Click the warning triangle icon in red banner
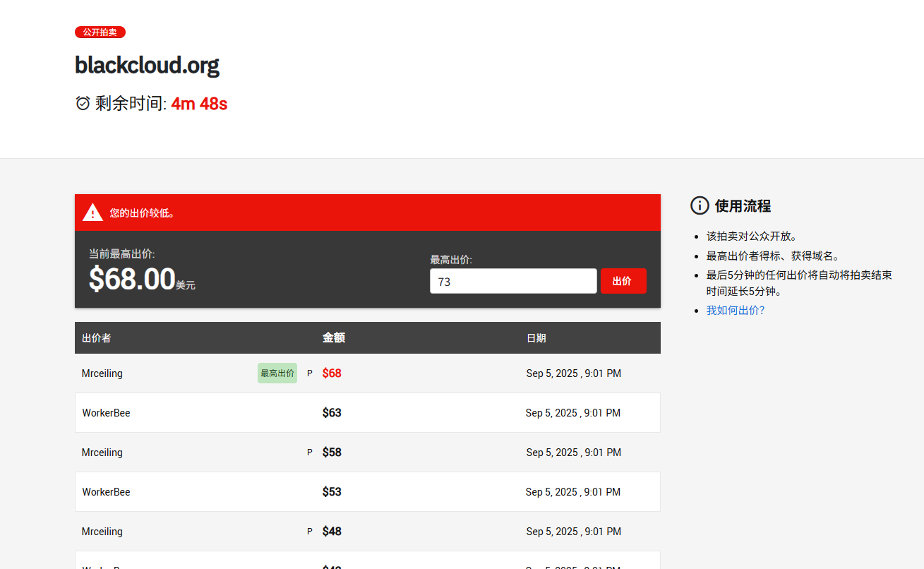Viewport: 924px width, 569px height. pyautogui.click(x=92, y=212)
